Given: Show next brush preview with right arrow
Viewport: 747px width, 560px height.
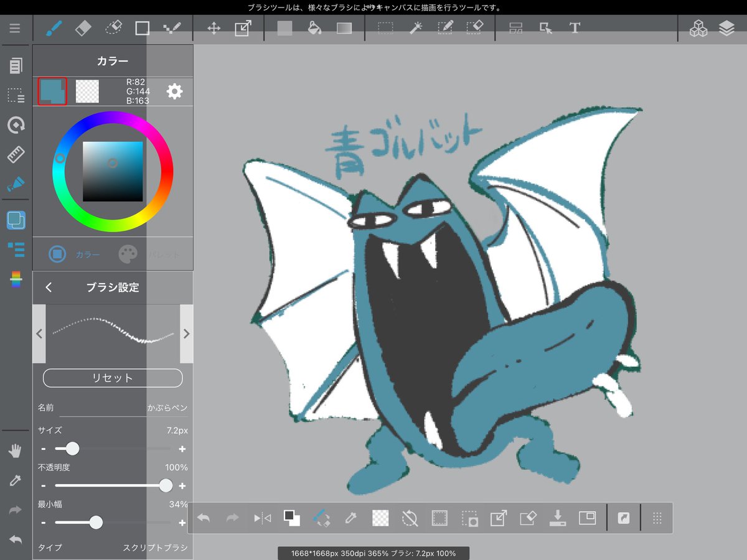Looking at the screenshot, I should click(186, 334).
